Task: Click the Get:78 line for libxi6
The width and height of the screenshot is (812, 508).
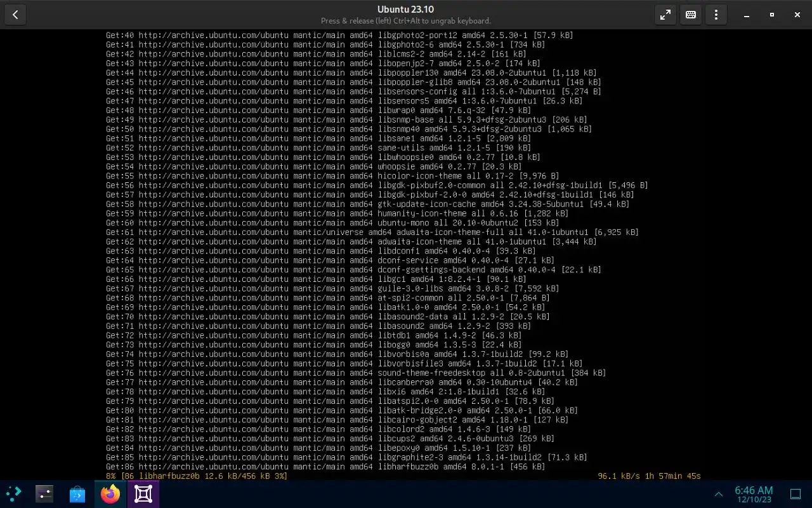Action: pyautogui.click(x=325, y=391)
